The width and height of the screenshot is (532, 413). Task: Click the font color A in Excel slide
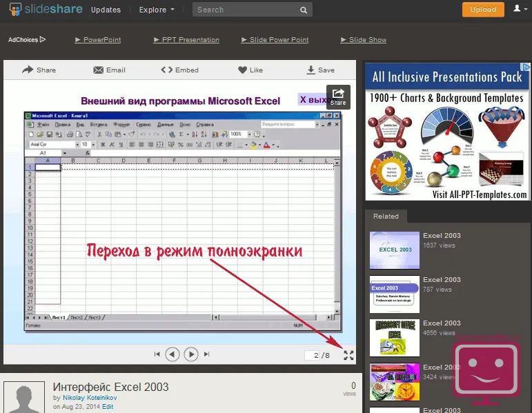pyautogui.click(x=266, y=145)
